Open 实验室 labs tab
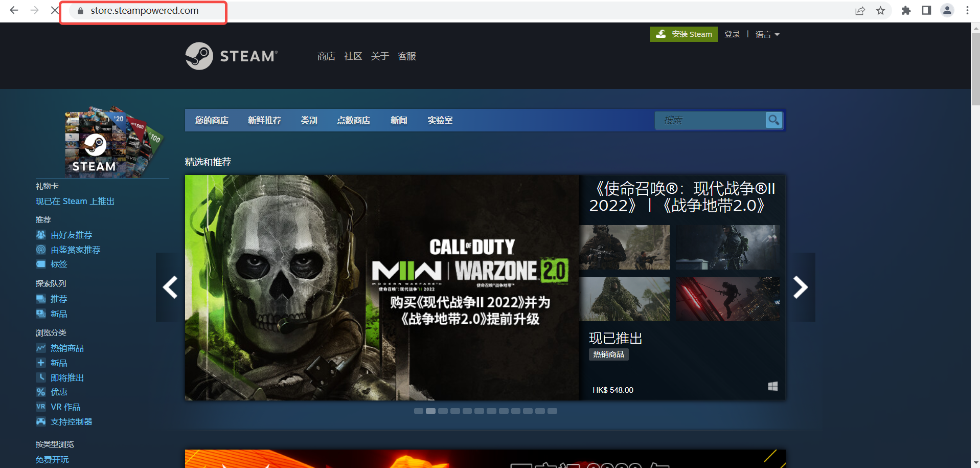This screenshot has height=468, width=980. pyautogui.click(x=440, y=120)
